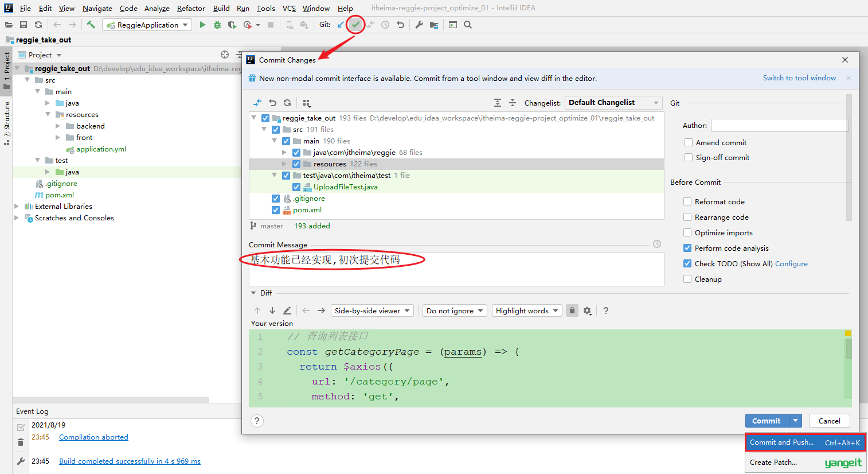Viewport: 868px width, 474px height.
Task: Select Create Patch menu entry
Action: [x=805, y=462]
